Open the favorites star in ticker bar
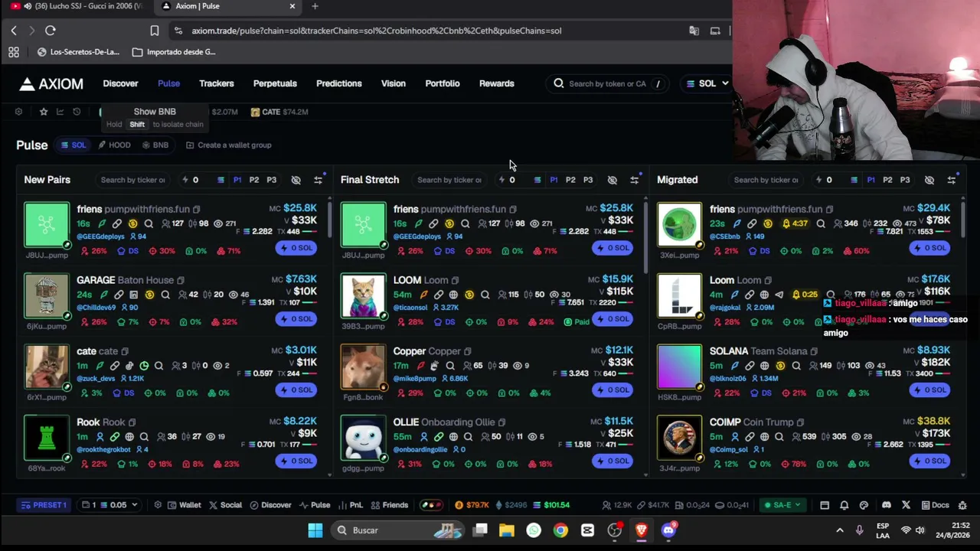Screen dimensions: 980x551 44,112
